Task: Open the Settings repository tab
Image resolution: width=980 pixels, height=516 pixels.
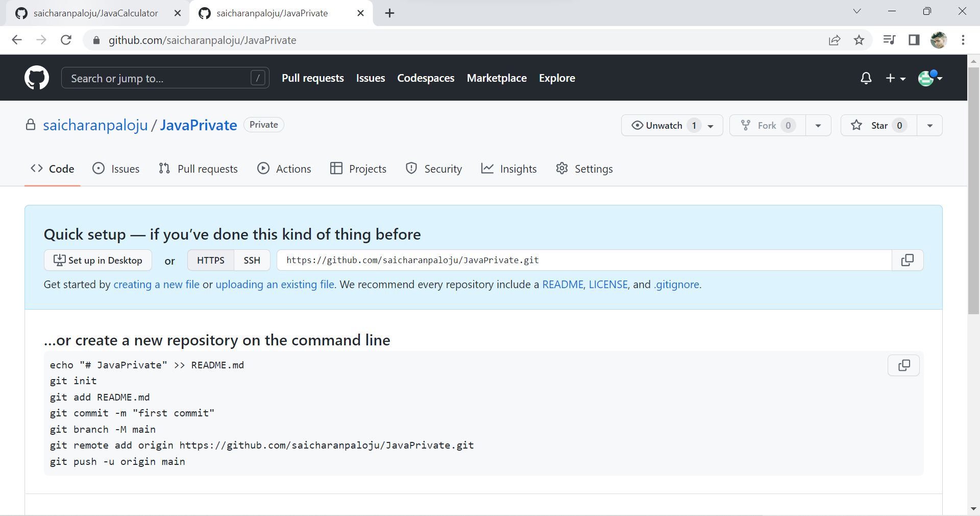Action: pos(584,169)
